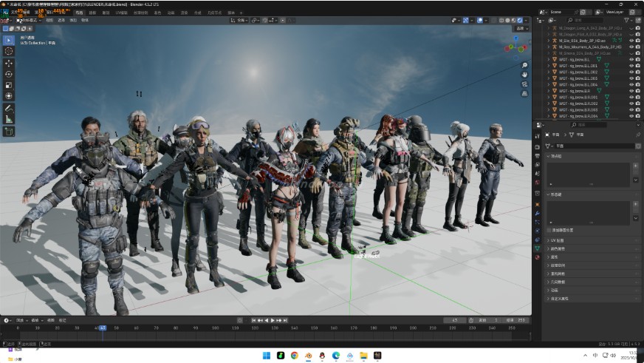
Task: Hide M_Bio_056_Body_3P_HD in viewport
Action: (631, 41)
